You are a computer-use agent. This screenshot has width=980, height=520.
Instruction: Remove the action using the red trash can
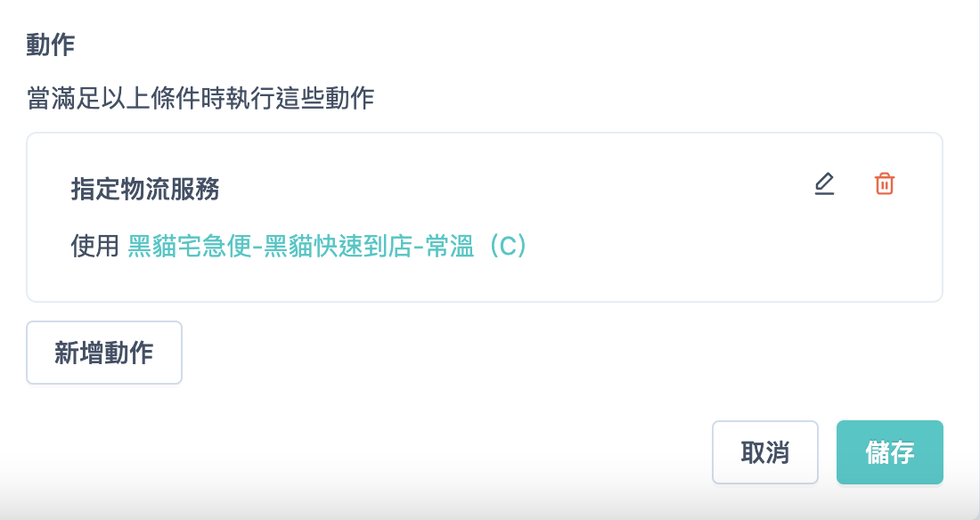click(x=885, y=184)
